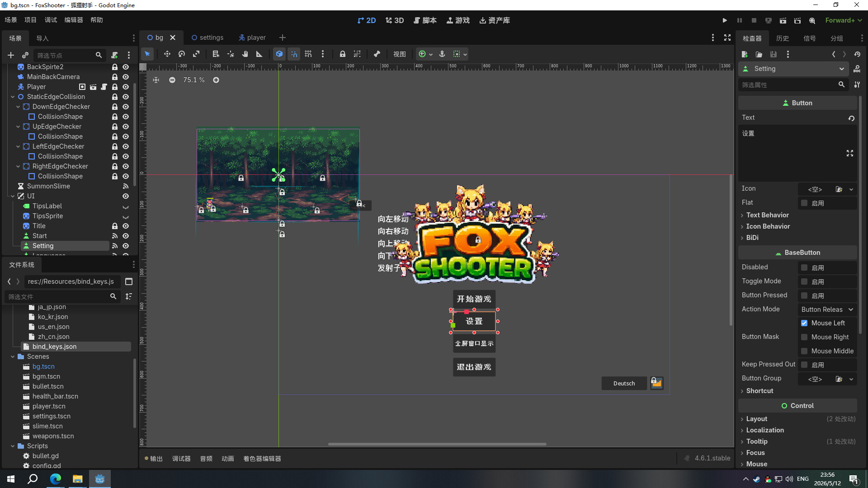Screen dimensions: 868x488
Task: Open Windows search from the taskbar
Action: tap(33, 479)
